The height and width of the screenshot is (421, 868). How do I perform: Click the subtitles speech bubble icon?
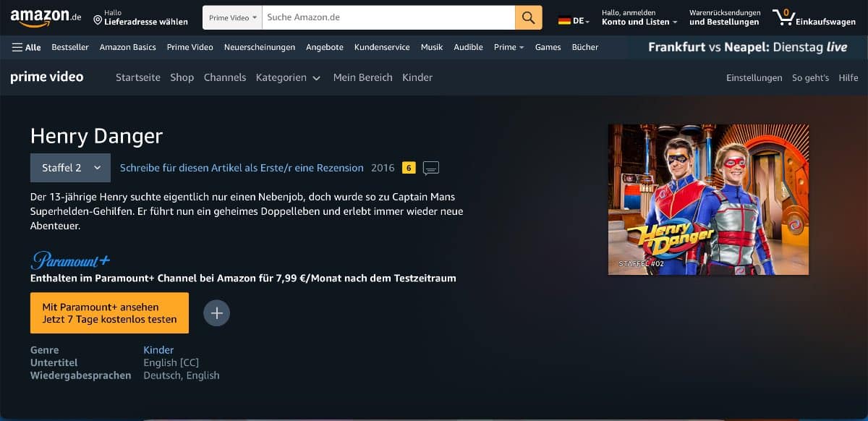(x=430, y=169)
